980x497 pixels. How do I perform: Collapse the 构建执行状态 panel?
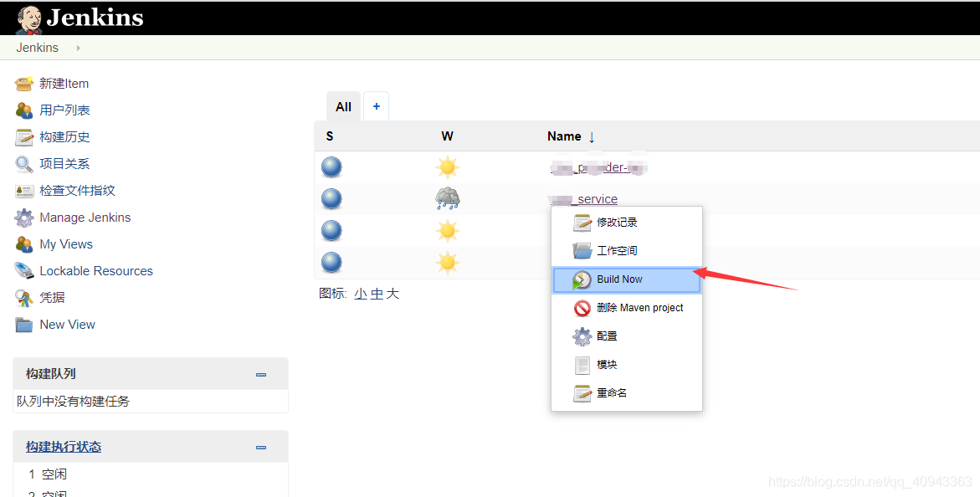261,448
